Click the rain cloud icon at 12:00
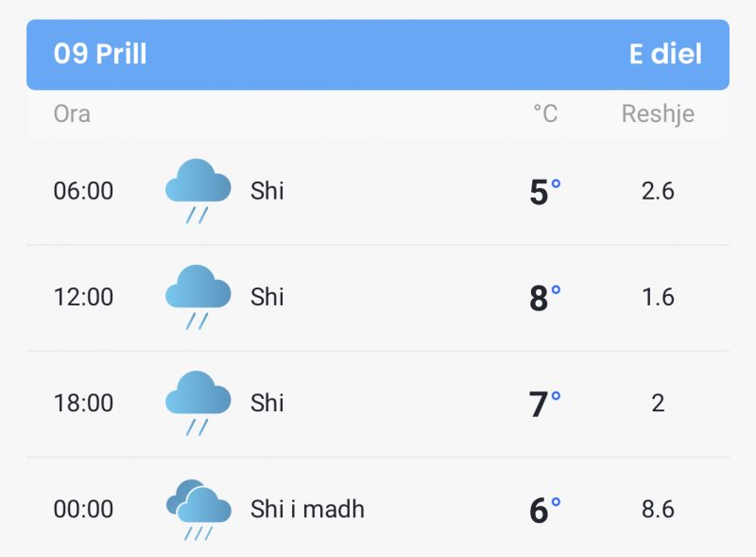Image resolution: width=756 pixels, height=557 pixels. (x=198, y=297)
